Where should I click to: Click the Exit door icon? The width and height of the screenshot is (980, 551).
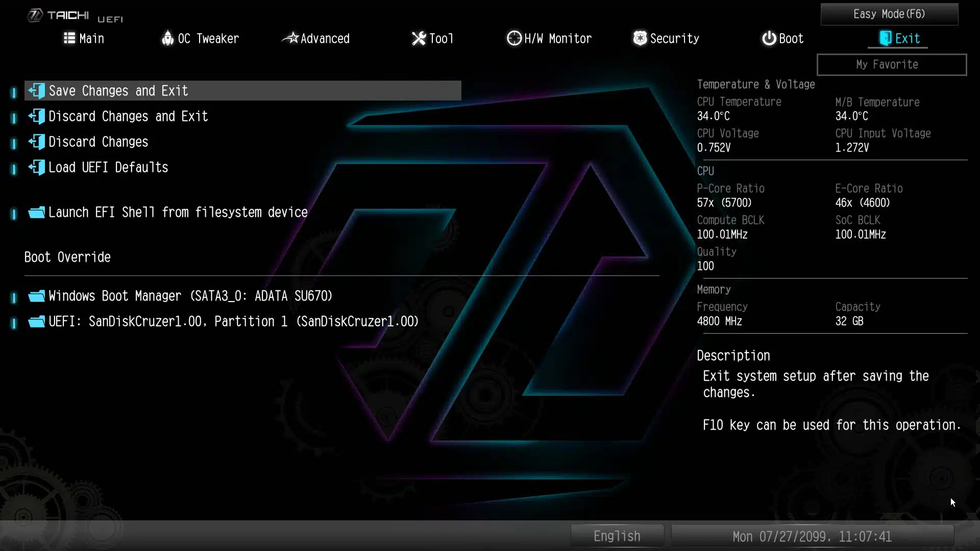[x=886, y=38]
